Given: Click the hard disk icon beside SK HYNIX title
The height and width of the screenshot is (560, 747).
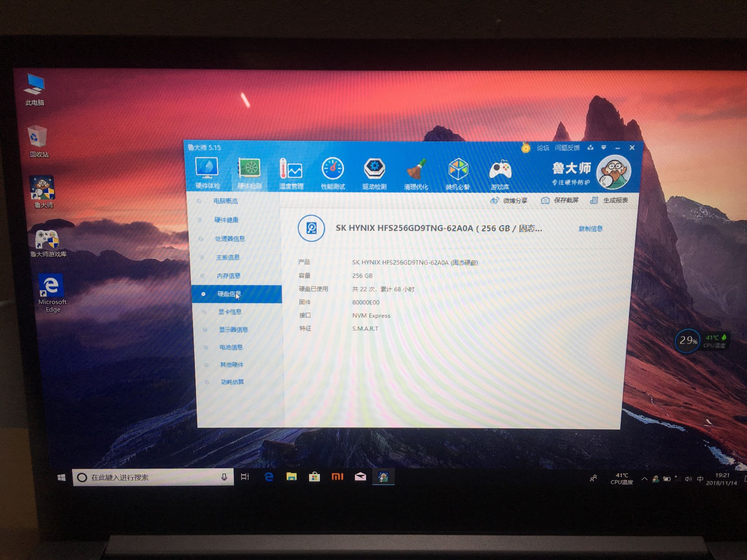Looking at the screenshot, I should (x=311, y=228).
